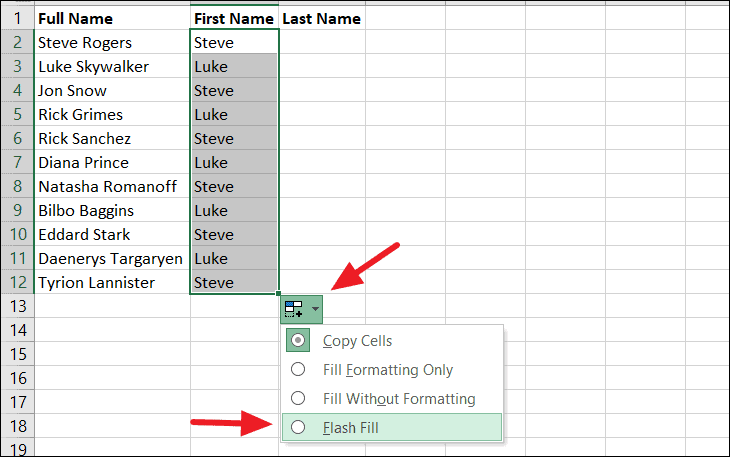
Task: Click the fill handle at selection corner
Action: (279, 294)
